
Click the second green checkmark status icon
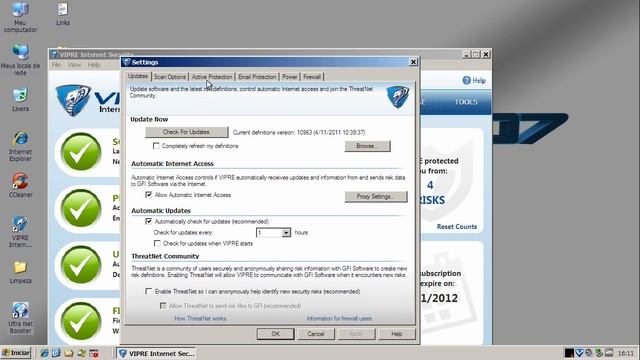(81, 208)
